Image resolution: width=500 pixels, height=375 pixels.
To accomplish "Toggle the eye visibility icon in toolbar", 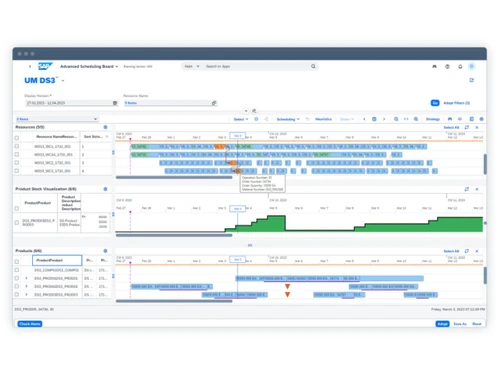I will pos(460,119).
